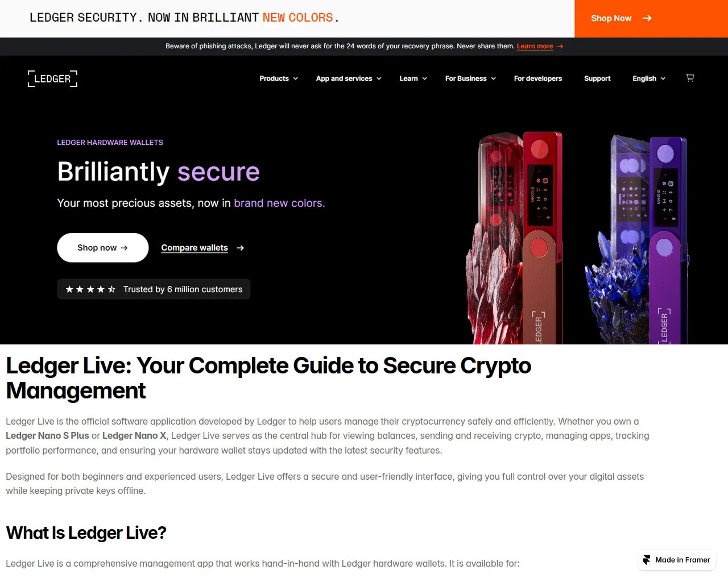728x582 pixels.
Task: Click the orange Shop Now banner button
Action: 651,19
